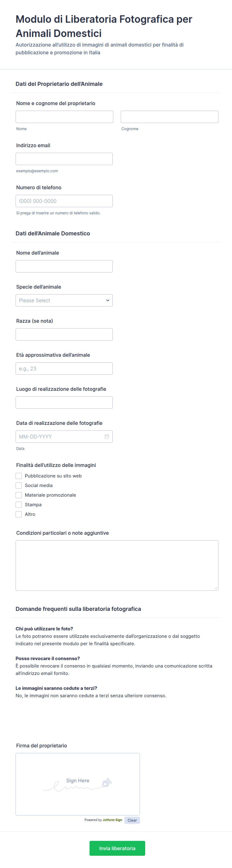Open the Specie dell'animale dropdown
232x868 pixels.
pyautogui.click(x=64, y=300)
